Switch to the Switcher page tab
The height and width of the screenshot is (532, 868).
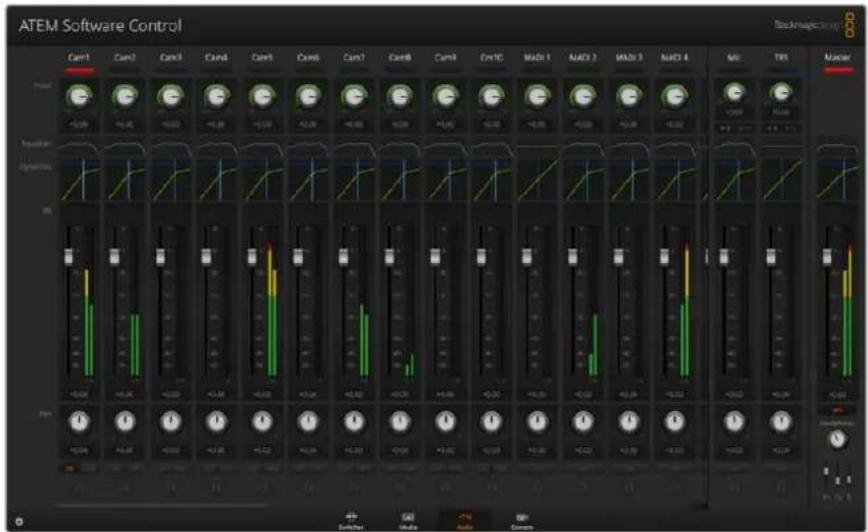pos(351,521)
